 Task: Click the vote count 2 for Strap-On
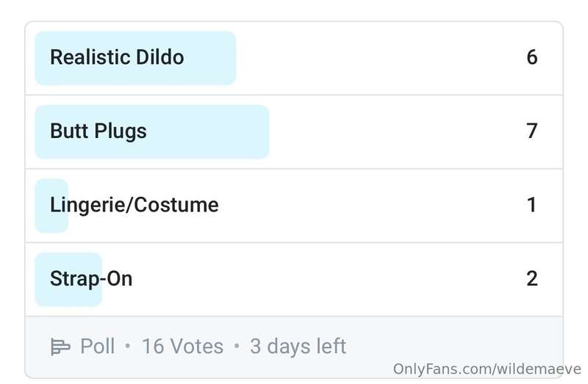coord(531,279)
